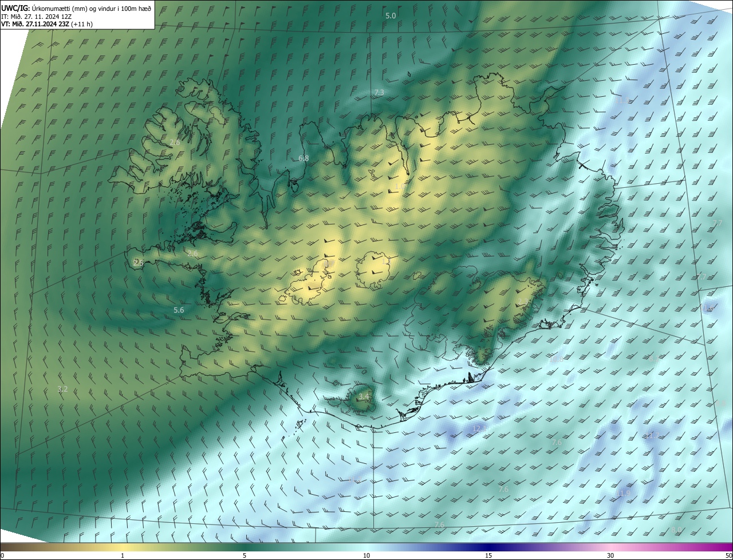The width and height of the screenshot is (733, 560).
Task: Click the '30' label on the colour scale
Action: (610, 555)
